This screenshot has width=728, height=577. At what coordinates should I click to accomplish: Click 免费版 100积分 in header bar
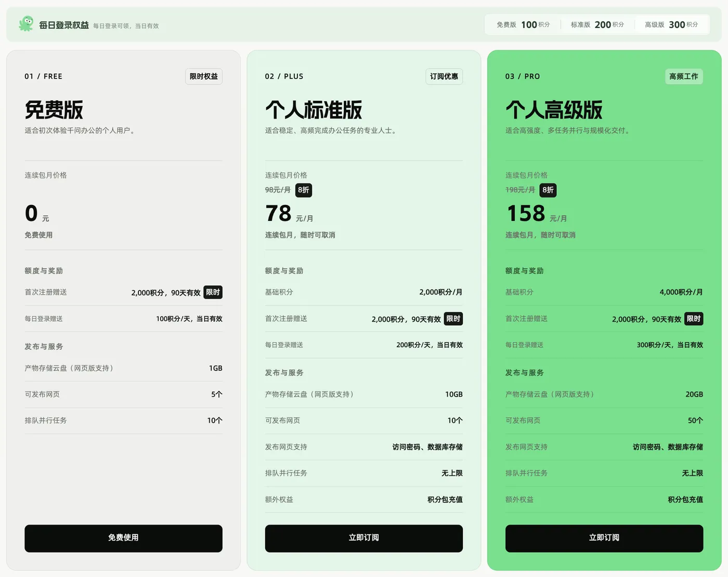pos(523,24)
